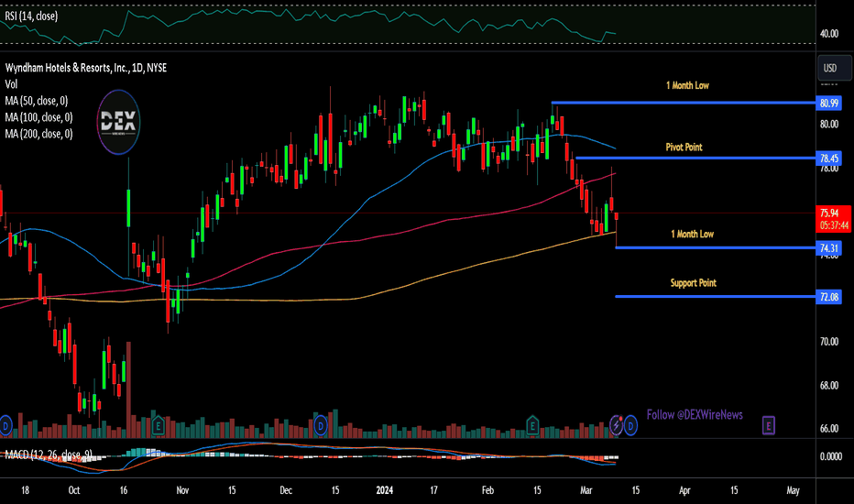
Task: Click the Pivot Point annotation text
Action: click(x=684, y=148)
